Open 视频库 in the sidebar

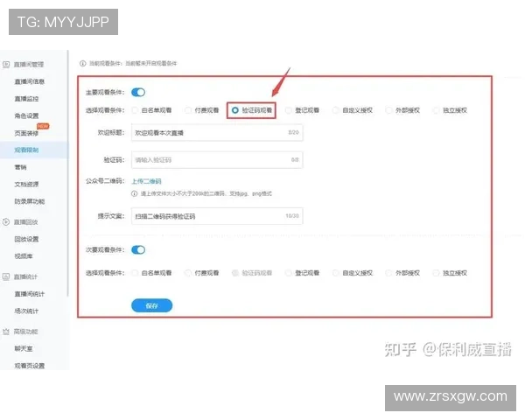tap(24, 256)
